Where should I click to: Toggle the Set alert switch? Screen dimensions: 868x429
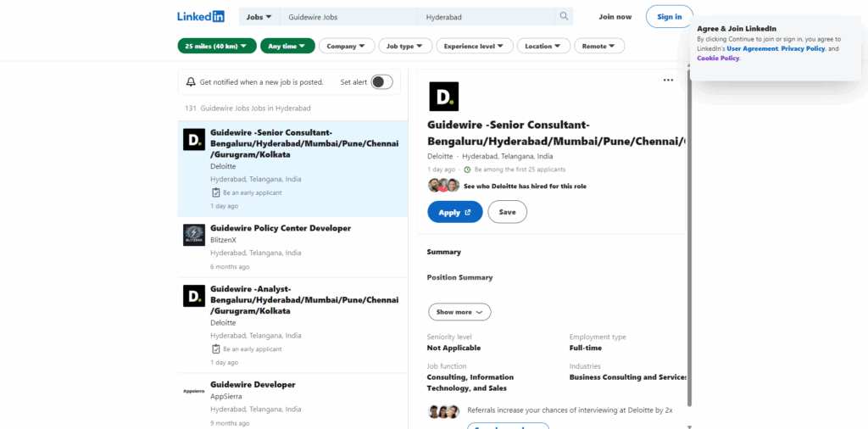pos(382,82)
